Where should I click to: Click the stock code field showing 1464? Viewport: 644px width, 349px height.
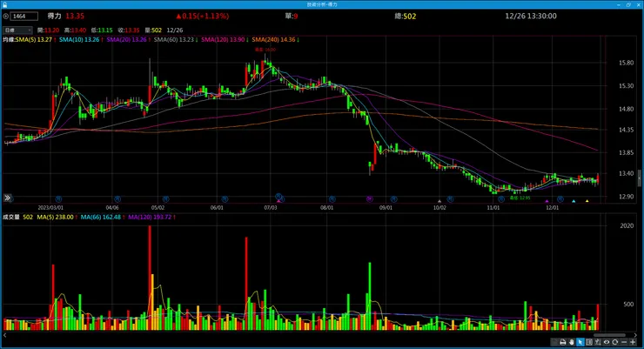click(x=24, y=16)
